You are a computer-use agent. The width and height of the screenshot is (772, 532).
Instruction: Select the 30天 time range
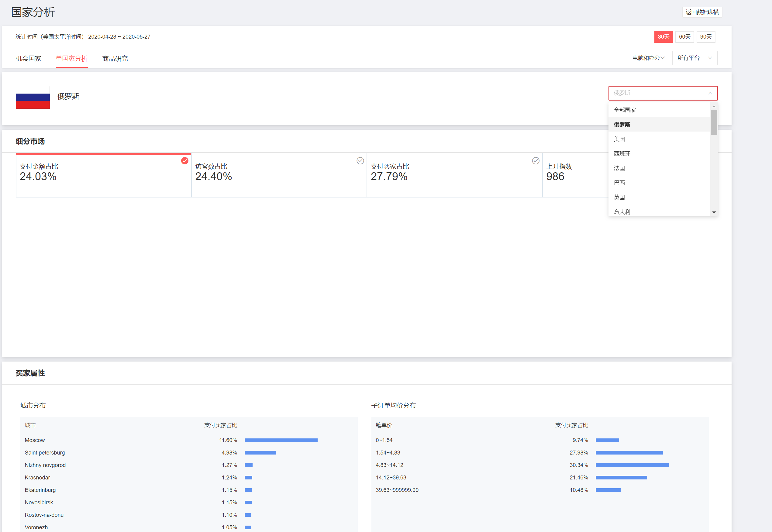tap(663, 37)
